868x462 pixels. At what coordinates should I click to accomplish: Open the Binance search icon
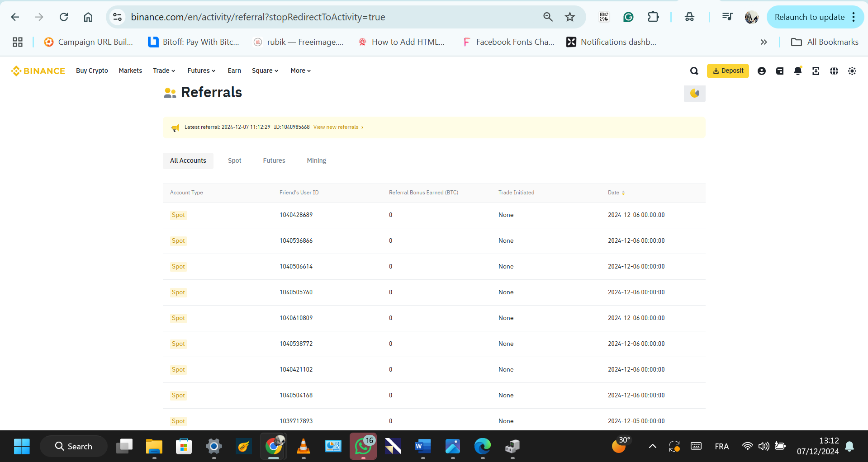[x=694, y=71]
